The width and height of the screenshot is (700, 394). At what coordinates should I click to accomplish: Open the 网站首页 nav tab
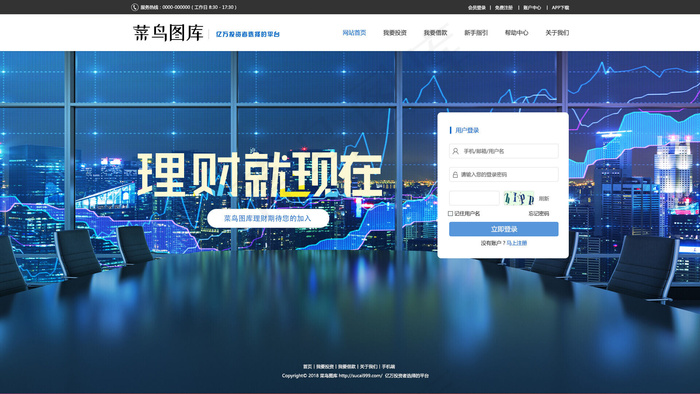[x=354, y=33]
